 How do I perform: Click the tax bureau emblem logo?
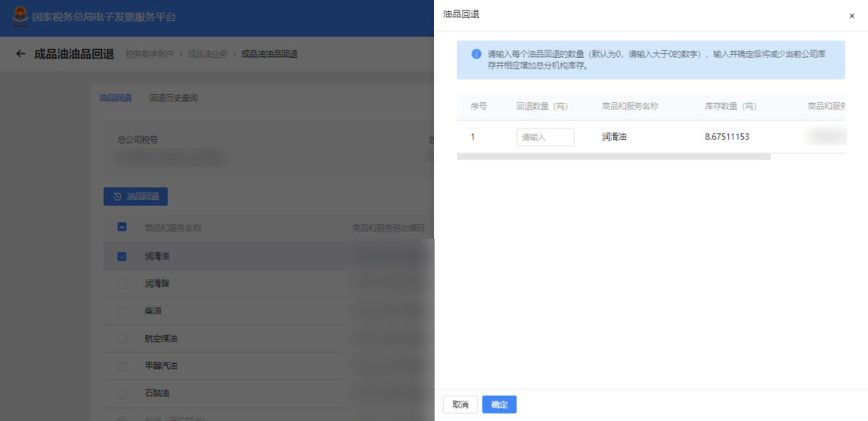pos(20,17)
